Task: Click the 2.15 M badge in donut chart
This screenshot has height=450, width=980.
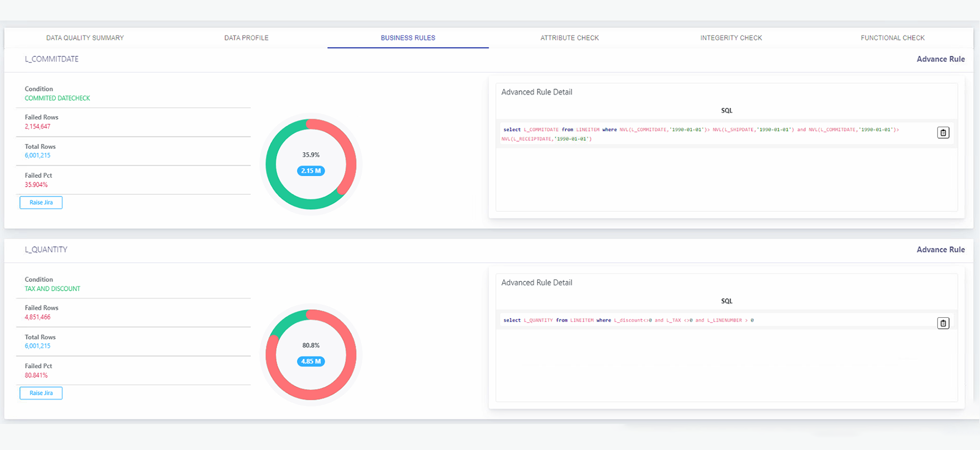Action: pos(311,171)
